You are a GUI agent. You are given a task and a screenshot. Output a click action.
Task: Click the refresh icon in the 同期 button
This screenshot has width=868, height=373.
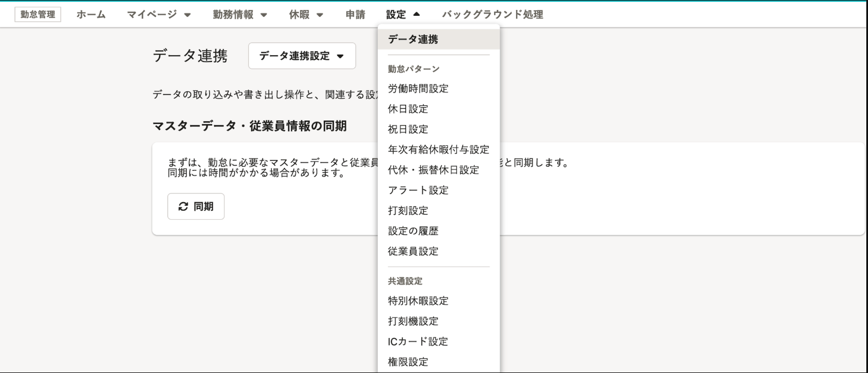pyautogui.click(x=183, y=206)
